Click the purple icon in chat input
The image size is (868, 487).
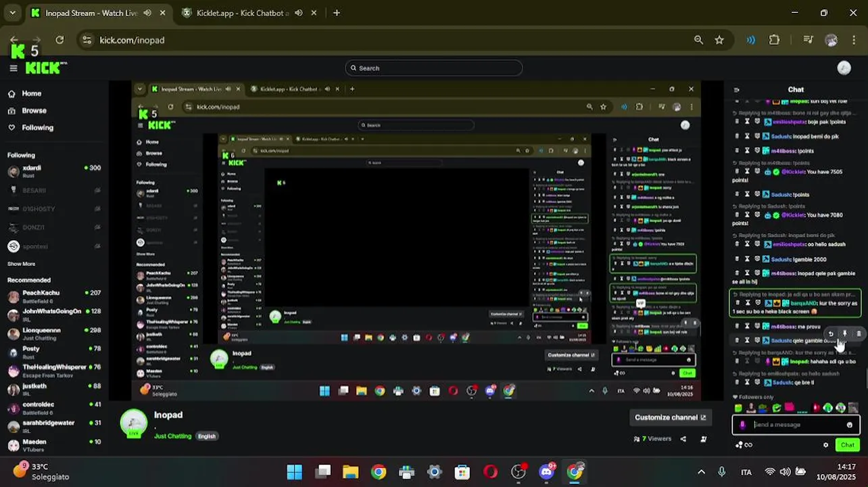[x=742, y=425]
